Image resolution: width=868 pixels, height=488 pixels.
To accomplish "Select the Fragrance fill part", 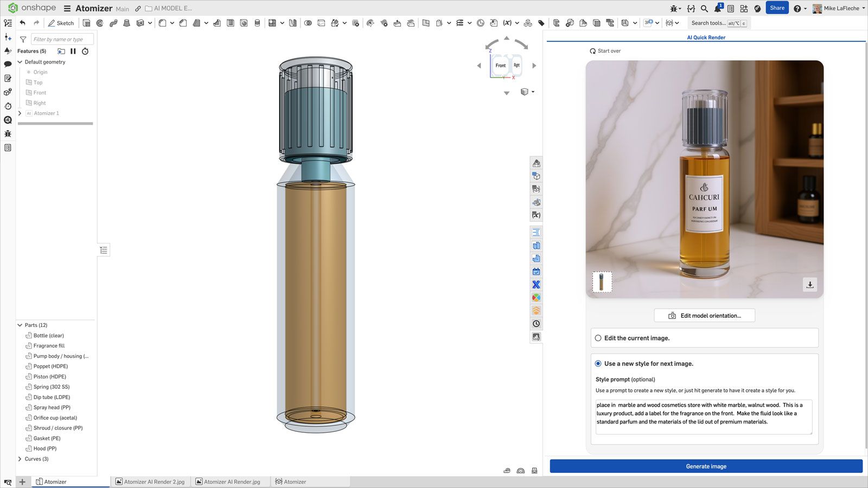I will coord(49,346).
